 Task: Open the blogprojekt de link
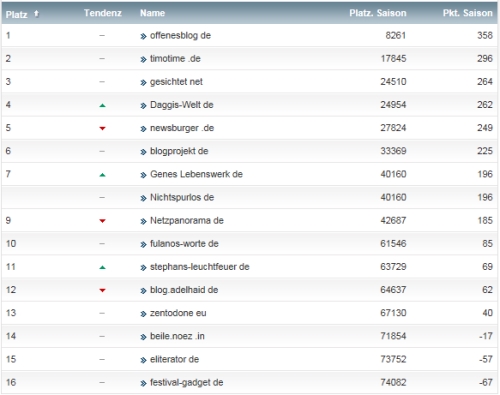179,151
